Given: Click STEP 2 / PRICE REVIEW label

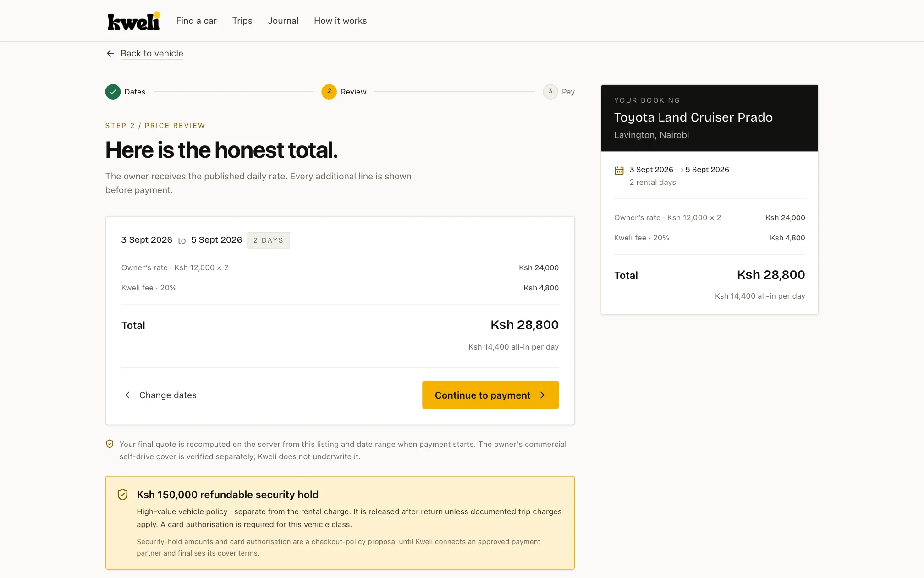Looking at the screenshot, I should pos(155,126).
